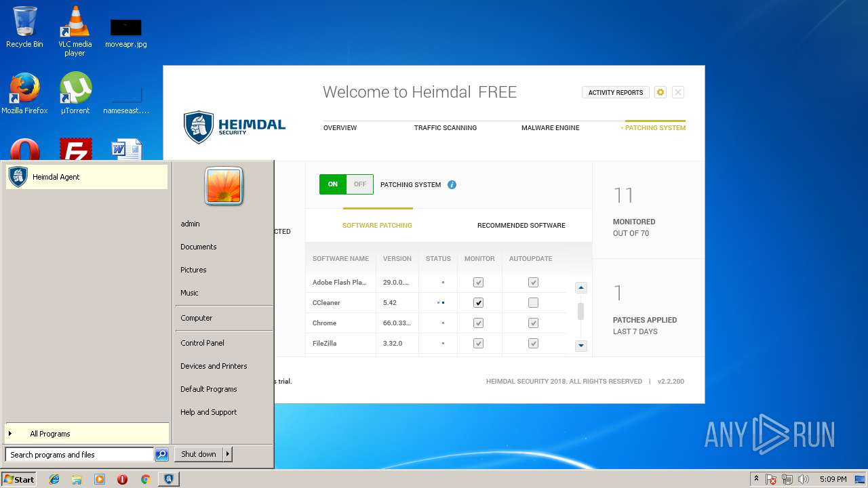868x488 pixels.
Task: Open Recycle Bin desktop icon
Action: click(24, 27)
